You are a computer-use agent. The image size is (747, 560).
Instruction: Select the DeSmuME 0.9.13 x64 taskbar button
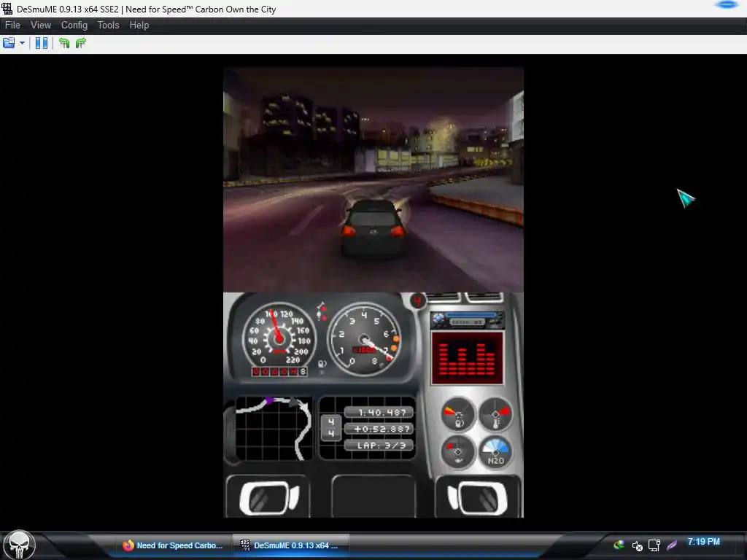(290, 545)
